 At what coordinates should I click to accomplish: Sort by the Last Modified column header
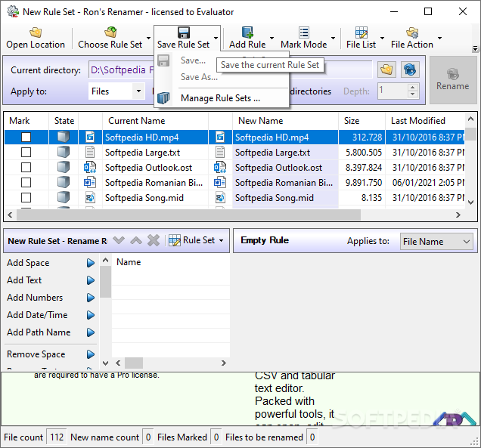click(425, 121)
